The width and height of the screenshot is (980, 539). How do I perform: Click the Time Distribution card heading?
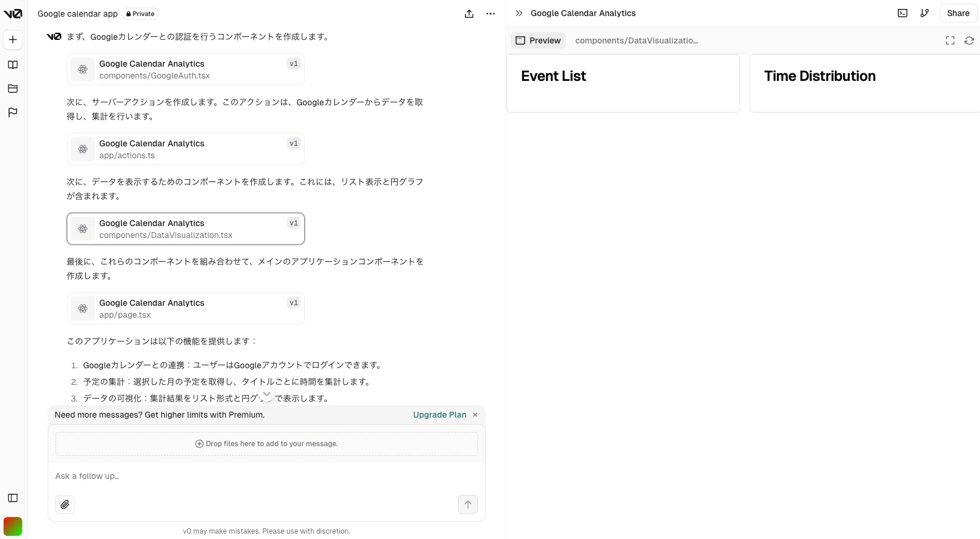(820, 76)
